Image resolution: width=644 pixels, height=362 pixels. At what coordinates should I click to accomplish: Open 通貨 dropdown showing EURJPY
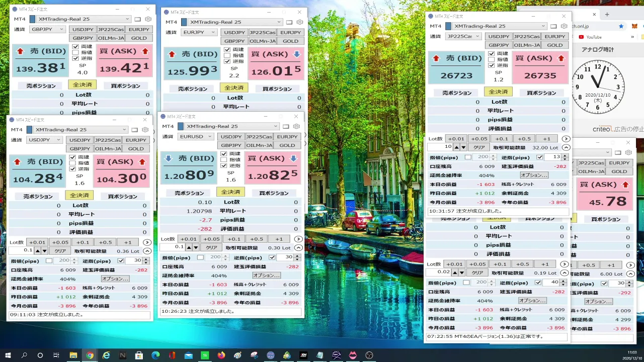tap(199, 32)
